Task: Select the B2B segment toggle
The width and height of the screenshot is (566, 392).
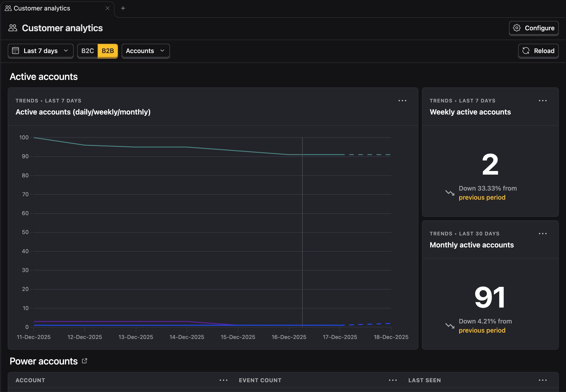Action: (108, 51)
